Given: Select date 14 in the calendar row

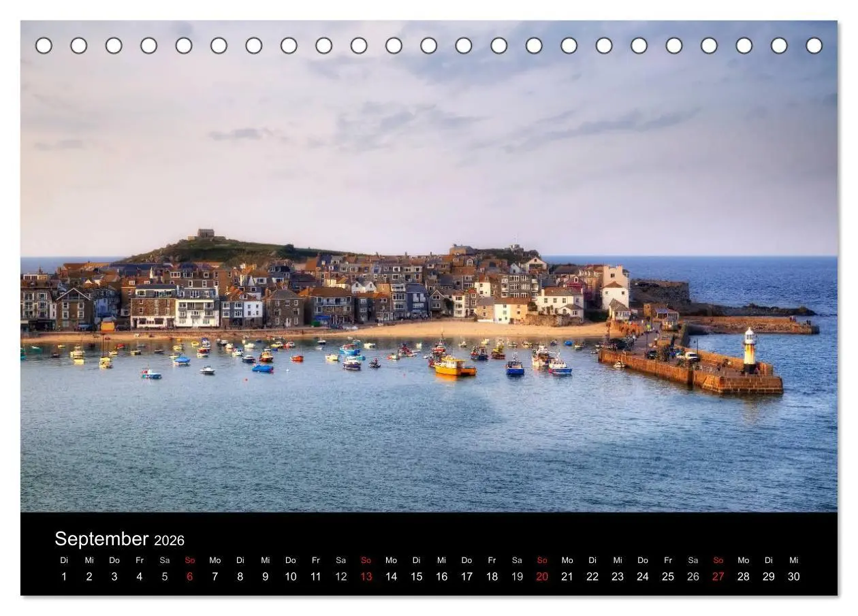Looking at the screenshot, I should pos(391,577).
